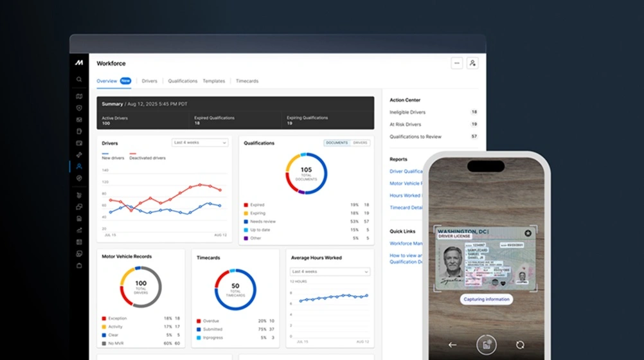The image size is (644, 360).
Task: Open At Risk Drivers in Action Center
Action: pyautogui.click(x=433, y=124)
